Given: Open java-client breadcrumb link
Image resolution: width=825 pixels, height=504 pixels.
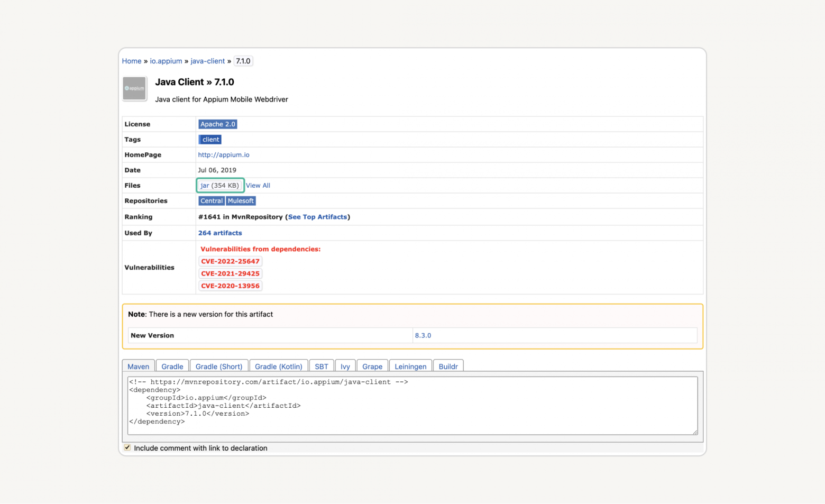Looking at the screenshot, I should click(x=208, y=61).
